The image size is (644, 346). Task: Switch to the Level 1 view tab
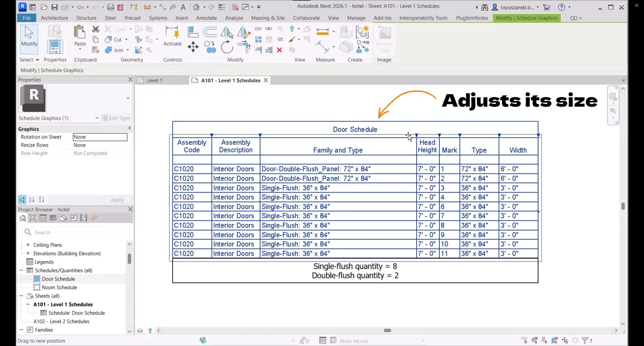(x=154, y=80)
